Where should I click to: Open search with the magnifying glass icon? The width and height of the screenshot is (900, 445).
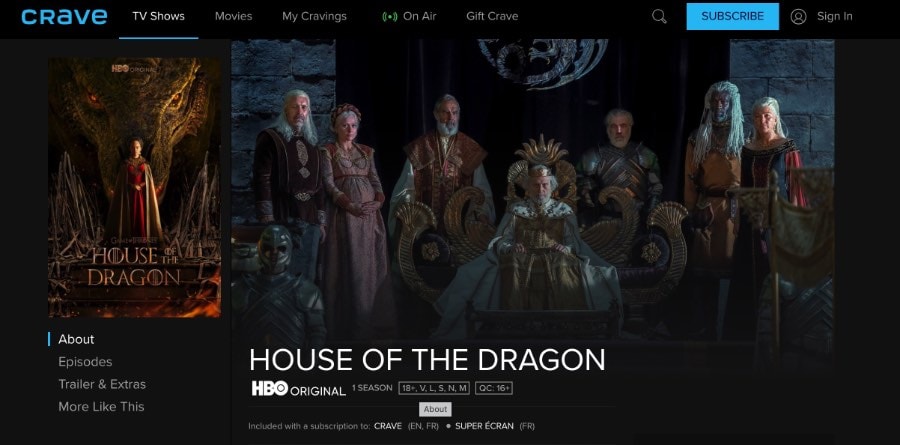pos(660,17)
